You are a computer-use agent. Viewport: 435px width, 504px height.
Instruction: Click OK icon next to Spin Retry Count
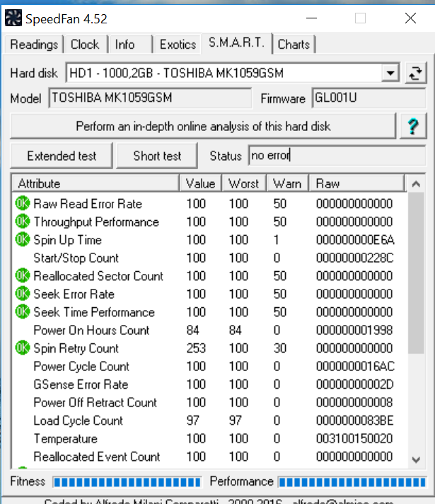(x=23, y=348)
